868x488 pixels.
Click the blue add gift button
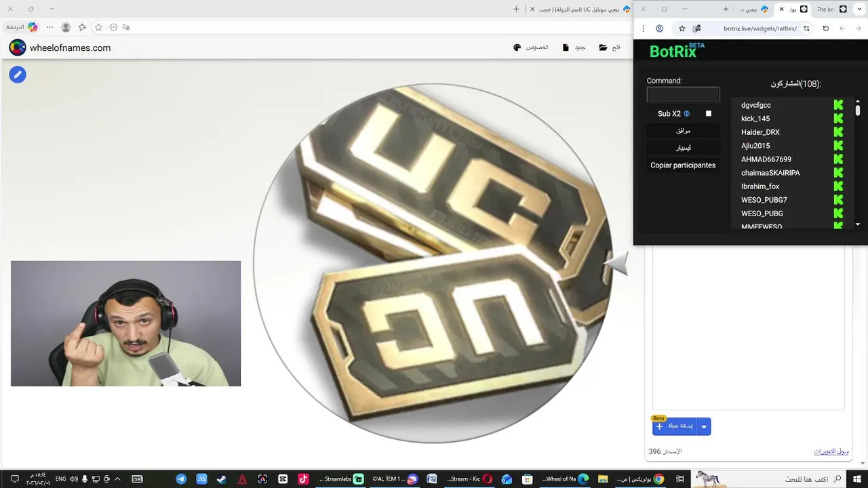[x=675, y=426]
